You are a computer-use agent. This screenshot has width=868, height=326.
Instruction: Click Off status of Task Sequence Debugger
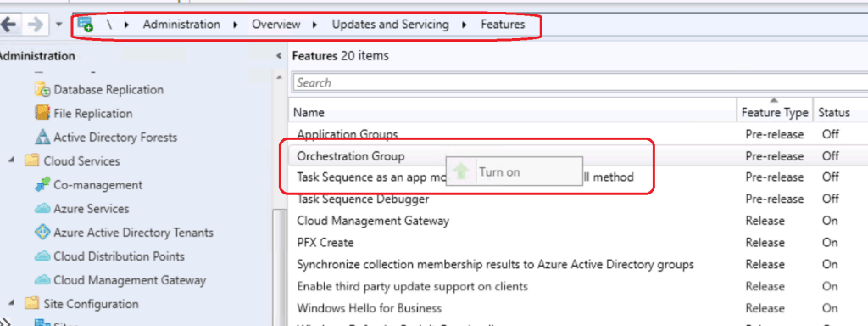click(x=831, y=199)
